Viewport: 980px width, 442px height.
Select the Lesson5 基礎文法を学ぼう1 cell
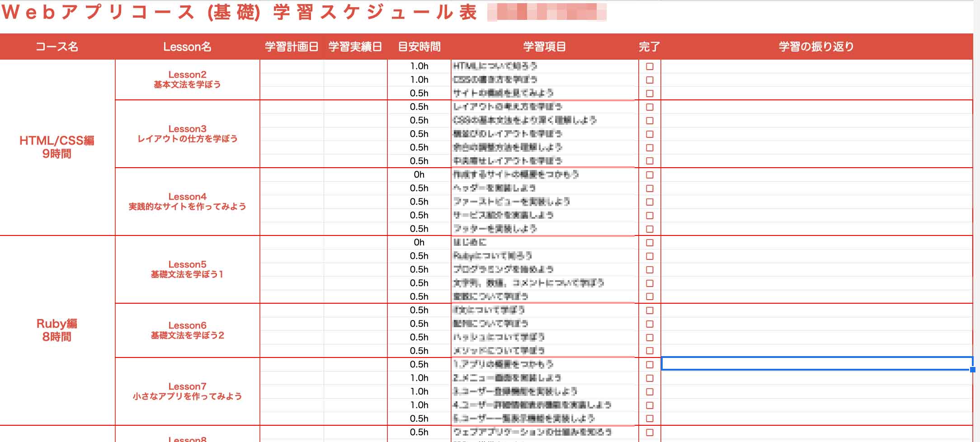click(x=188, y=269)
